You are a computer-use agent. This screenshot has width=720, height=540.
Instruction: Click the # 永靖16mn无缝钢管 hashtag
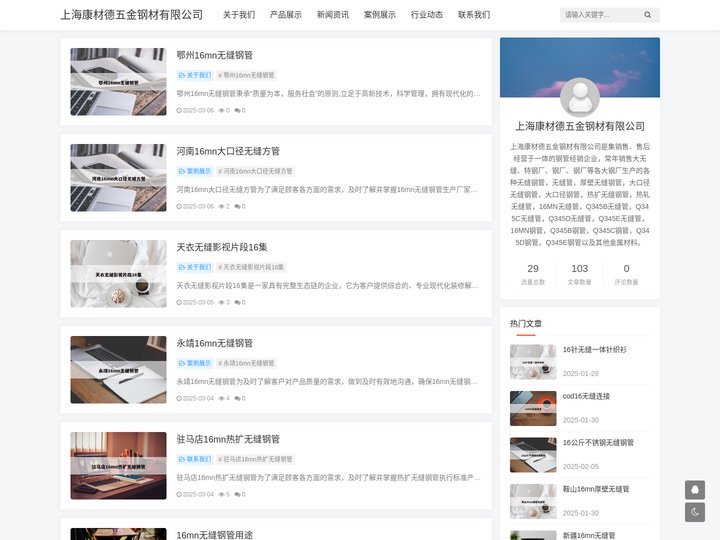(x=246, y=363)
